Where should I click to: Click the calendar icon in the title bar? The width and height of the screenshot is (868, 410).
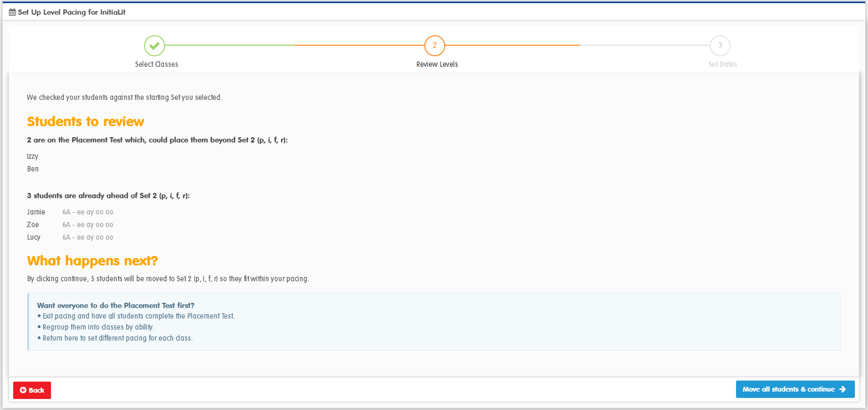12,12
